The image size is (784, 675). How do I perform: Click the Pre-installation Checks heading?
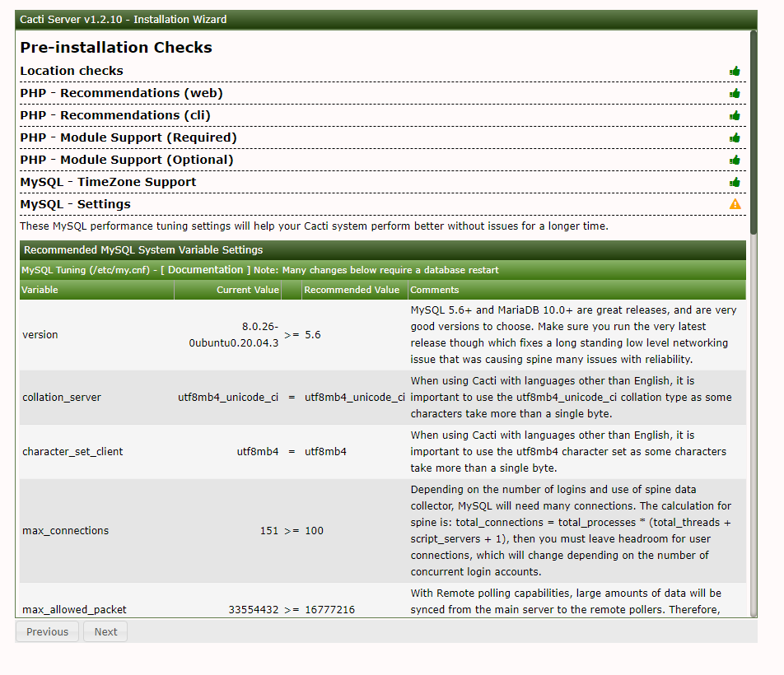116,48
